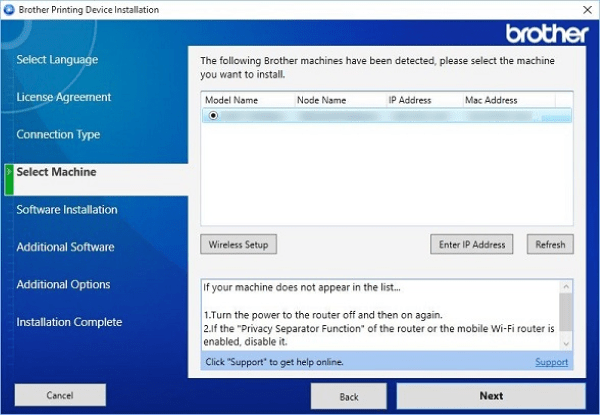Click the IP Address column header

click(x=425, y=100)
